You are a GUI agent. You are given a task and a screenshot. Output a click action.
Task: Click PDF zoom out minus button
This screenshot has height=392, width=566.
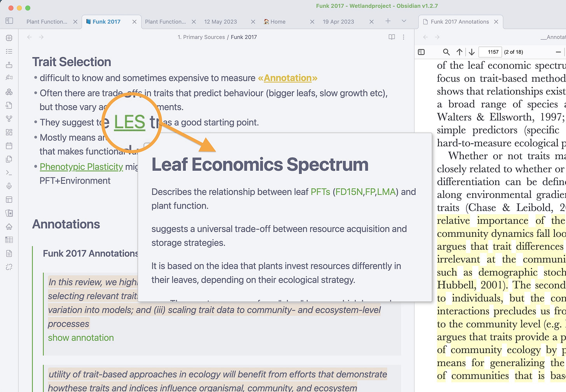[558, 52]
